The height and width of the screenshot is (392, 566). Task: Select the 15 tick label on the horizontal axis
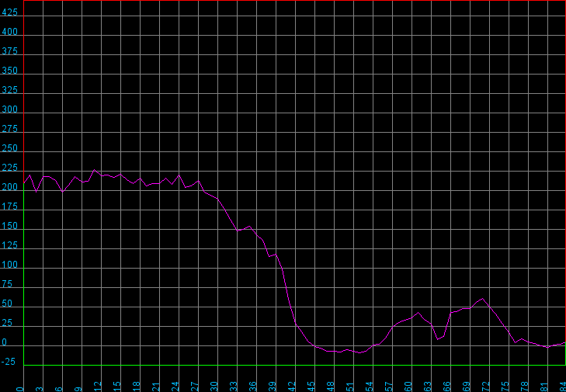[x=117, y=387]
